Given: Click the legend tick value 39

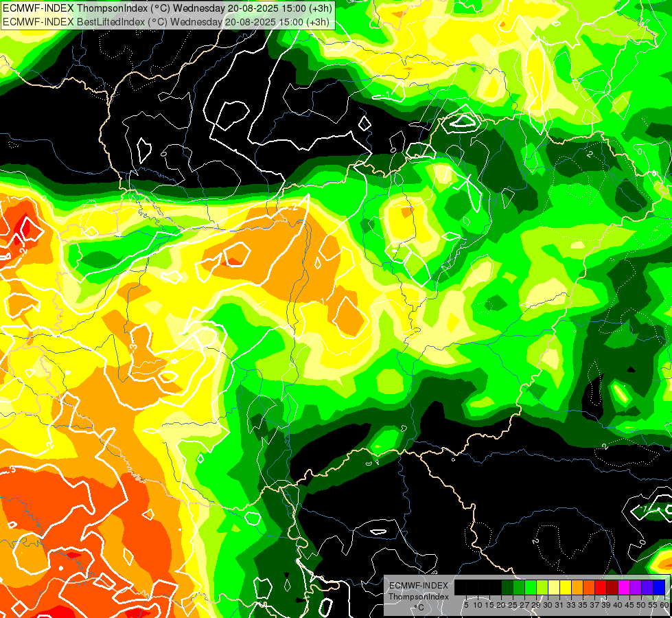Looking at the screenshot, I should [606, 605].
